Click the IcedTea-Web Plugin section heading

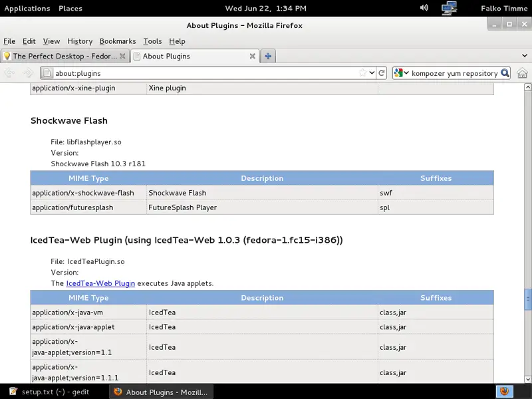pyautogui.click(x=187, y=240)
